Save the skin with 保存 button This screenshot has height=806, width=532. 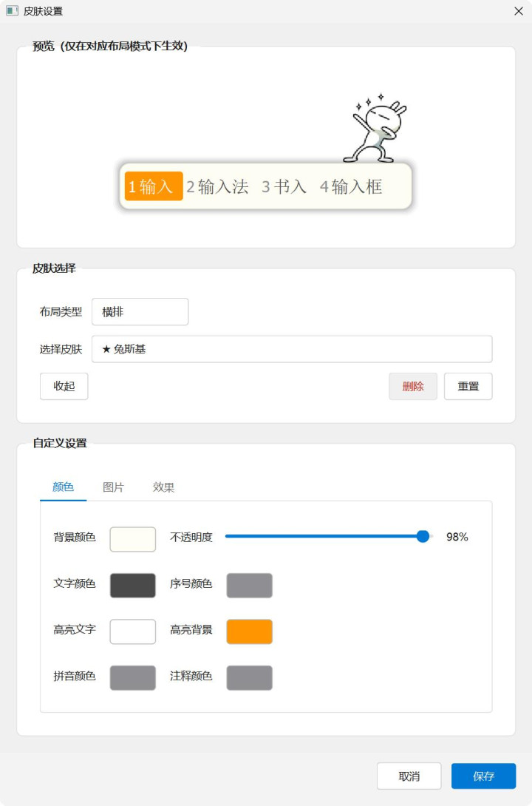click(483, 776)
